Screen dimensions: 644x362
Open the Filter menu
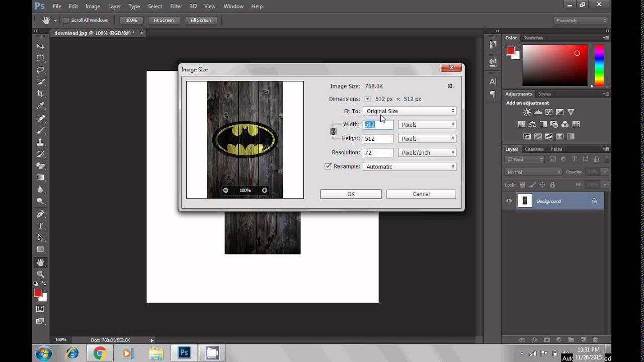point(176,6)
